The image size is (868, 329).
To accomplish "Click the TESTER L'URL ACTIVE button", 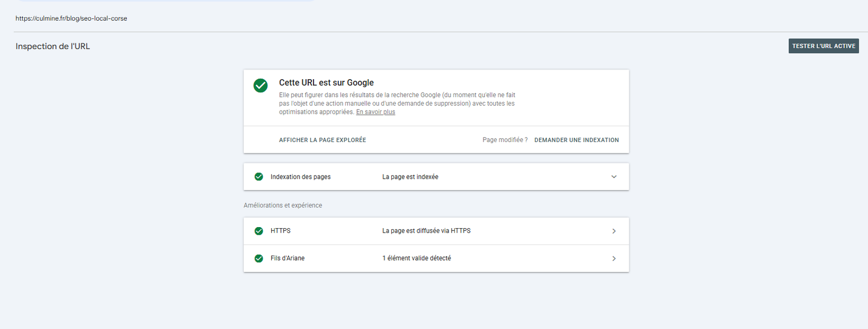I will point(824,46).
